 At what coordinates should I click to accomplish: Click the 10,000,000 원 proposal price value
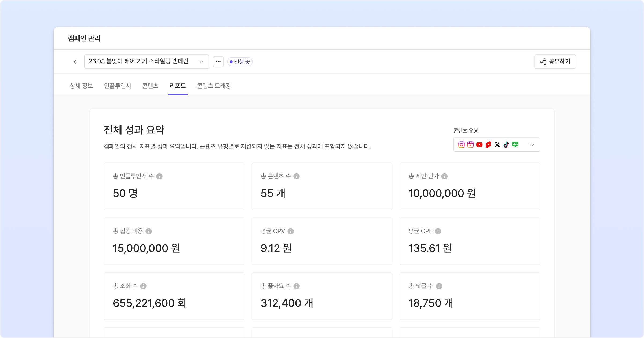[x=442, y=193]
